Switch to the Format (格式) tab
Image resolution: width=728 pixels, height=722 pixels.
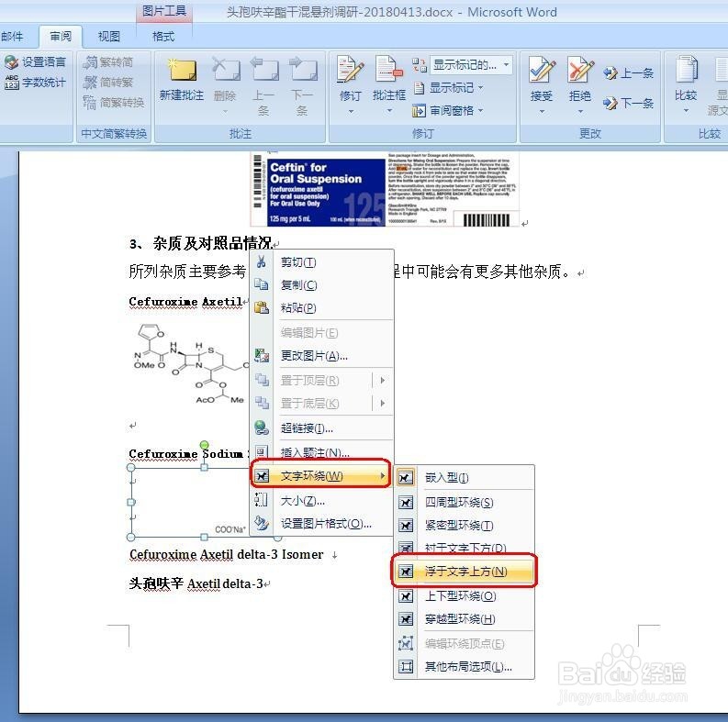(163, 36)
